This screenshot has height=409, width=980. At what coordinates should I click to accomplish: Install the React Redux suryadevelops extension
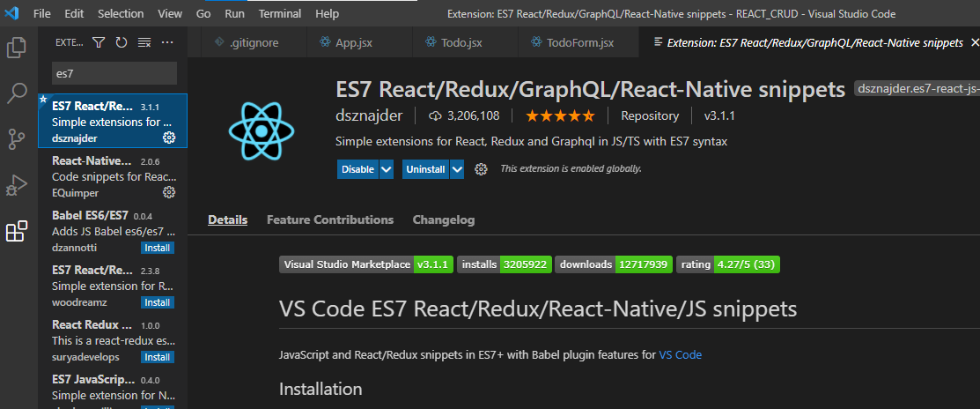pyautogui.click(x=158, y=357)
